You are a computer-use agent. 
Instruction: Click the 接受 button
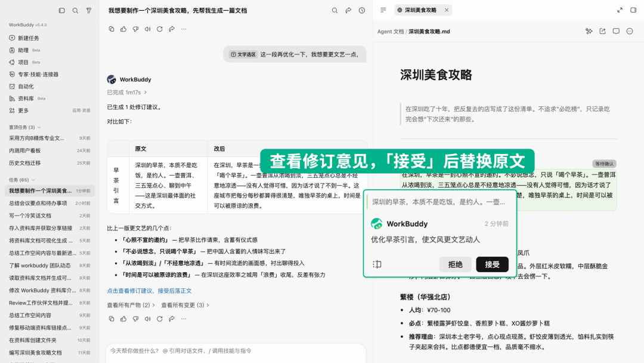(x=492, y=264)
